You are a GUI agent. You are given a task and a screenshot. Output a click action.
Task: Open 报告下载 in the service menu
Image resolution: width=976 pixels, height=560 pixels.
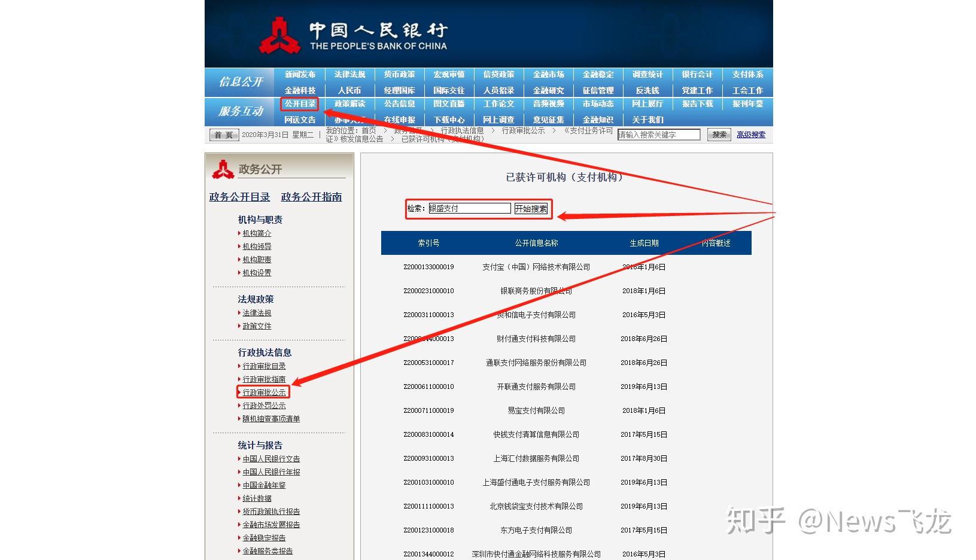click(x=697, y=104)
